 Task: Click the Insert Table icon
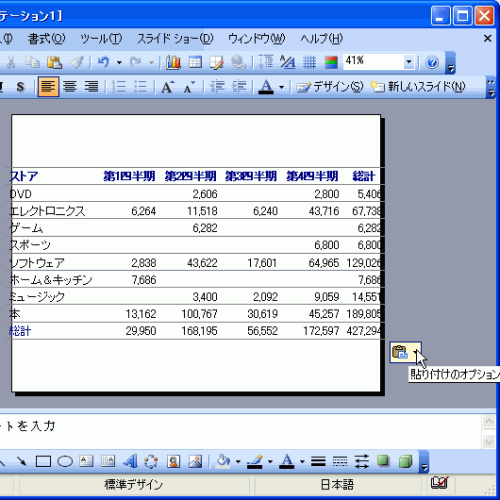point(195,62)
